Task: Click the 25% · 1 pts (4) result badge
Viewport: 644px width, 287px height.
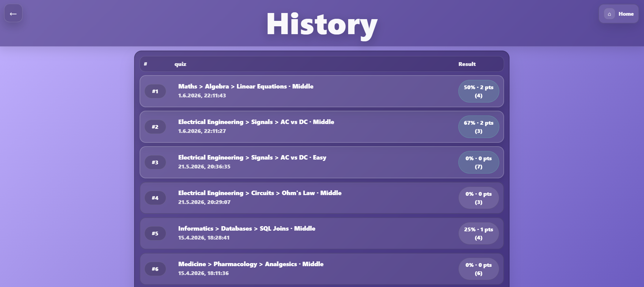Action: (478, 233)
